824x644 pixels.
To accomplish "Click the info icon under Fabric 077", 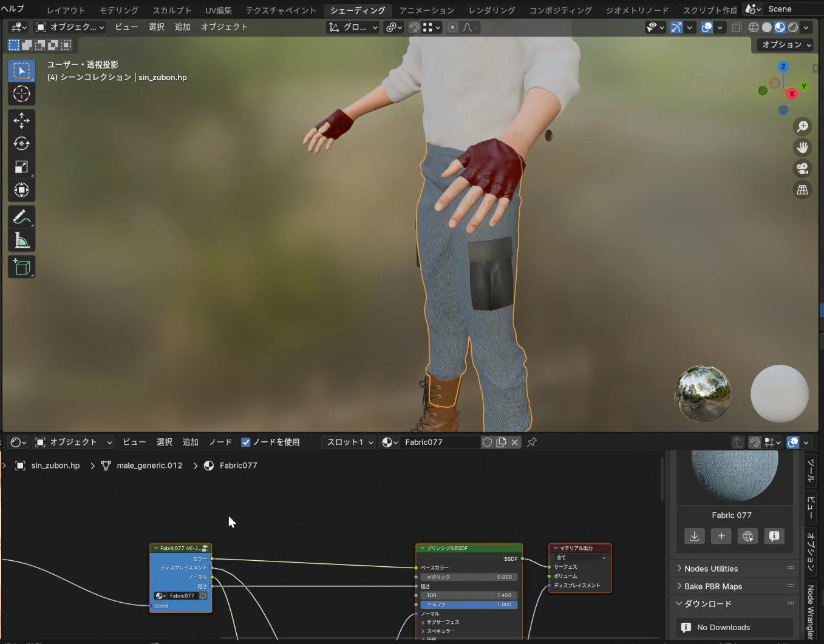I will [x=774, y=536].
